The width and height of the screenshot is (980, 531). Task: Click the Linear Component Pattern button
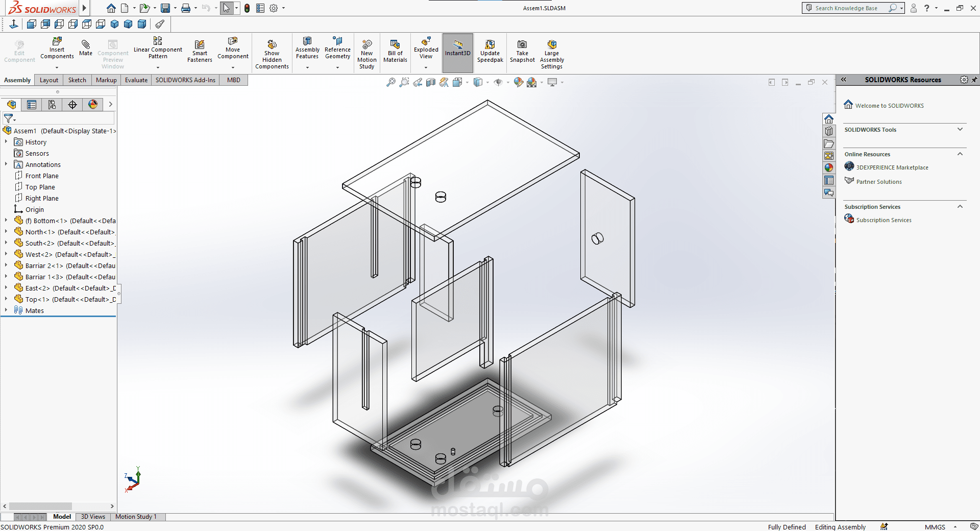point(158,49)
